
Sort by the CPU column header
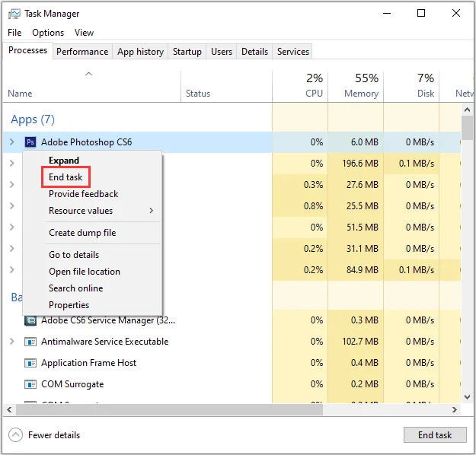tap(300, 86)
